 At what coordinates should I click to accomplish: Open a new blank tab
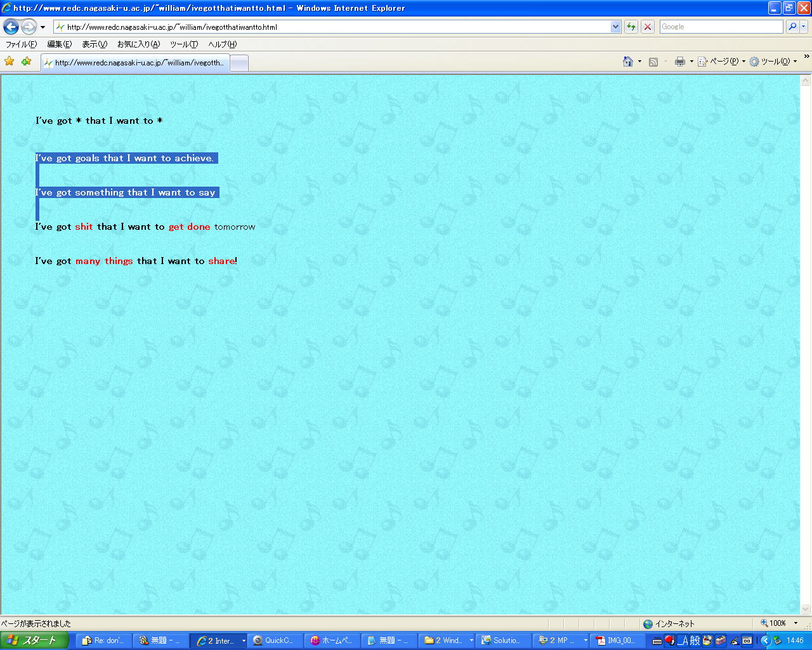[x=239, y=63]
